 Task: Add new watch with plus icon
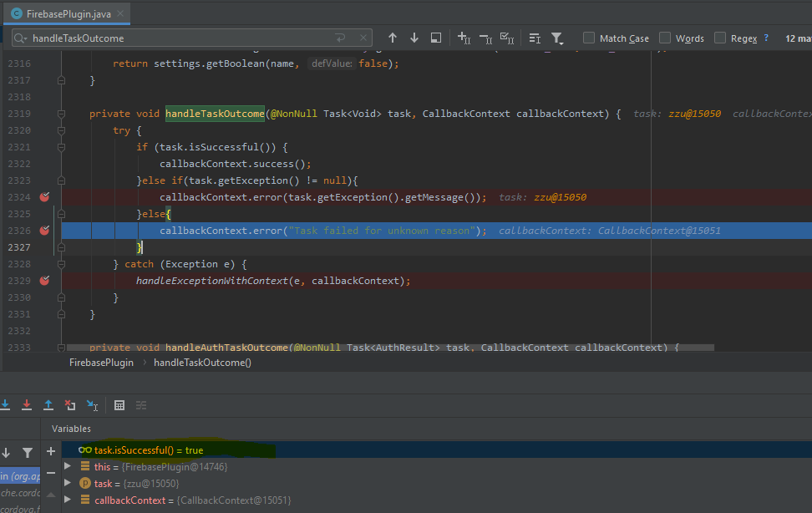coord(51,451)
